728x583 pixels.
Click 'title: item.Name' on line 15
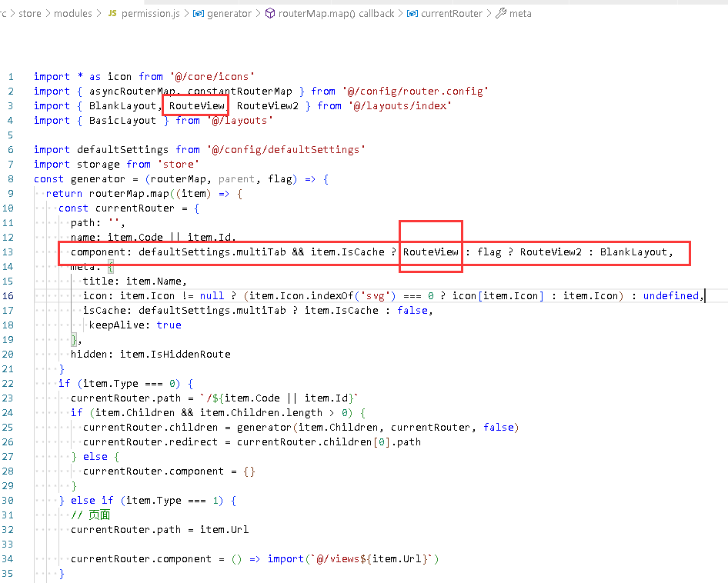(132, 282)
